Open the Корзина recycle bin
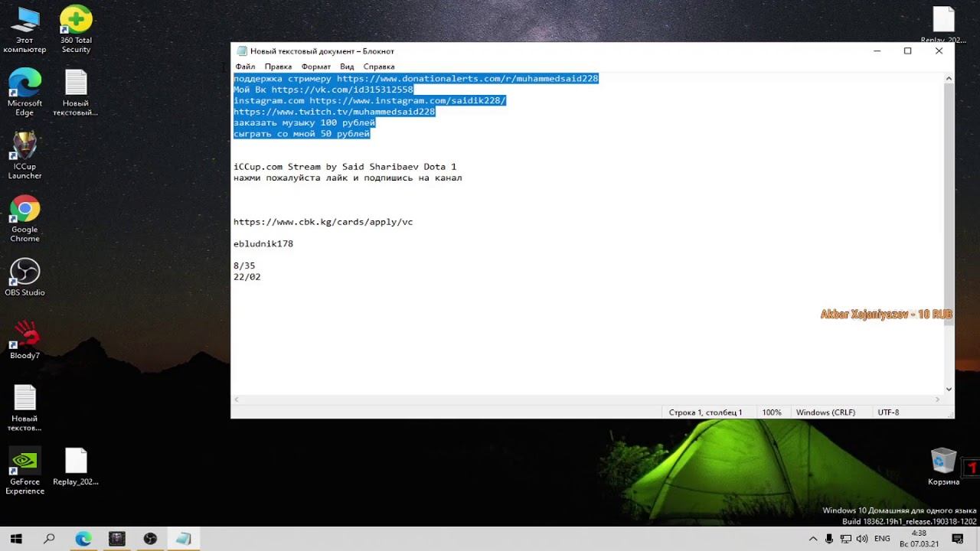The image size is (980, 551). pyautogui.click(x=943, y=467)
